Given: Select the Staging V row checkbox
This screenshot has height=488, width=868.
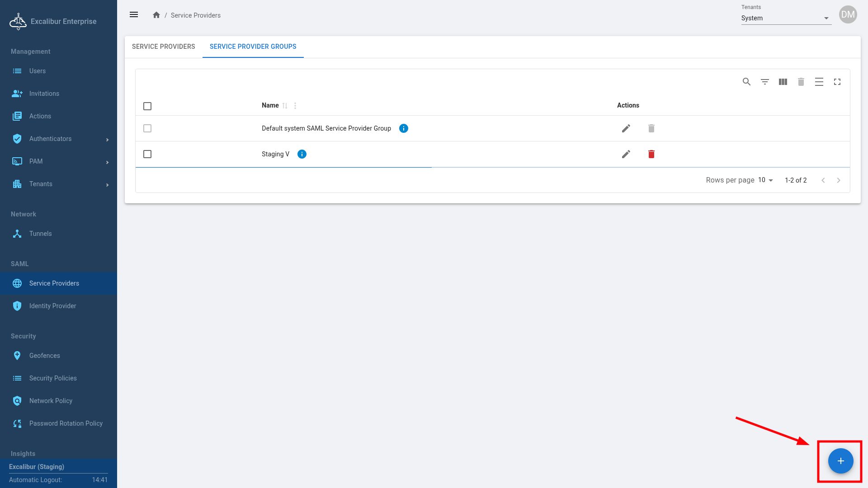Looking at the screenshot, I should (147, 154).
